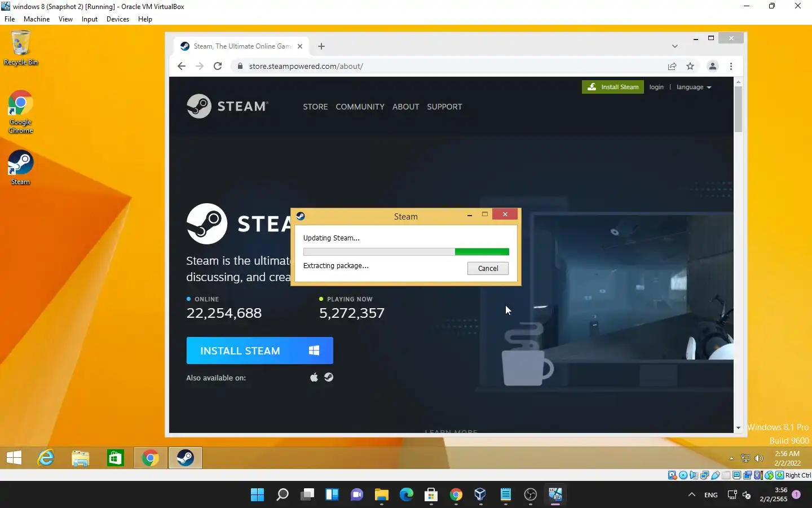Open OBS Studio on host taskbar
812x508 pixels.
531,495
